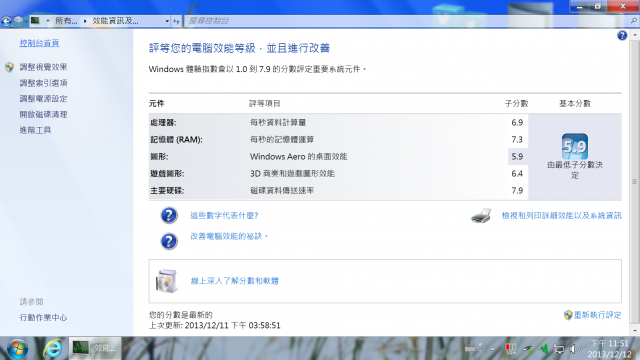Open 調整索引選項 in sidebar

(x=43, y=83)
